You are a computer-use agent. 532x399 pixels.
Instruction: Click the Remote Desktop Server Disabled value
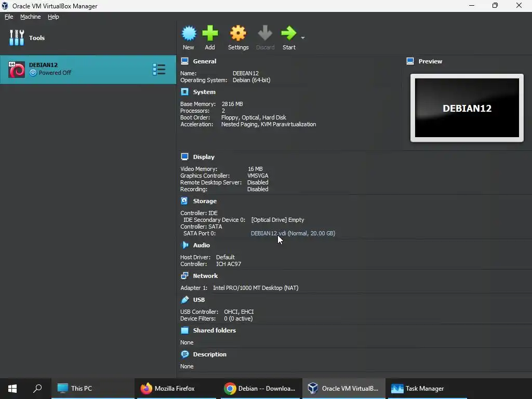tap(258, 182)
